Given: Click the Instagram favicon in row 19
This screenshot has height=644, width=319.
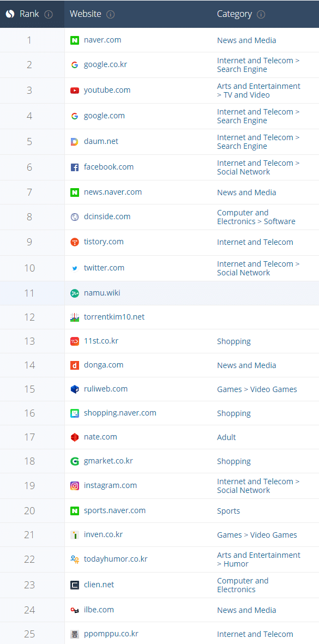Looking at the screenshot, I should [x=75, y=486].
